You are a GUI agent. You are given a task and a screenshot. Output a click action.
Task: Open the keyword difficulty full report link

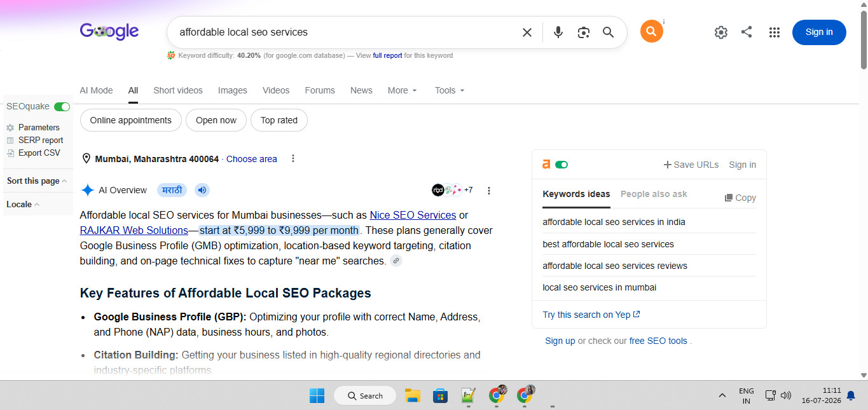pyautogui.click(x=387, y=55)
